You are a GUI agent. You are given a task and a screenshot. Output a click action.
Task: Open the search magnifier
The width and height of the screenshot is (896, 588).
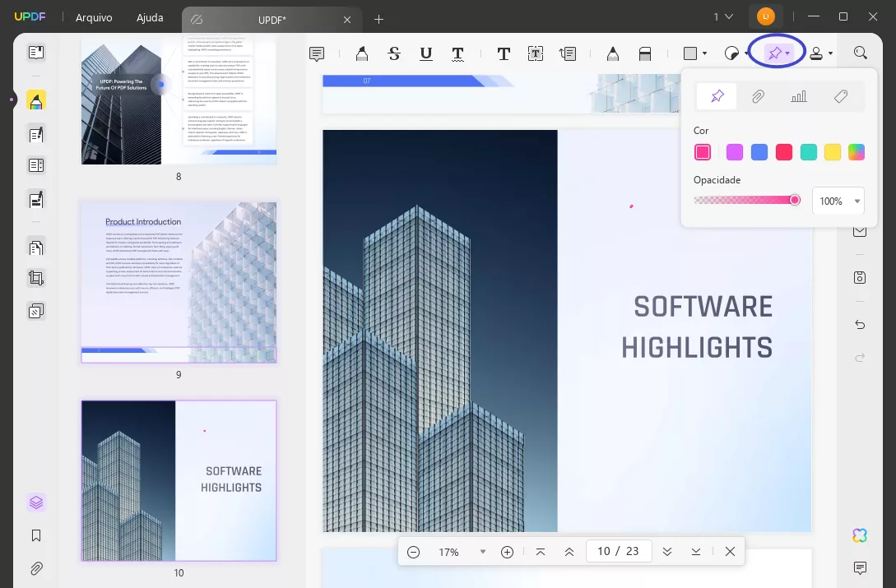click(x=860, y=53)
